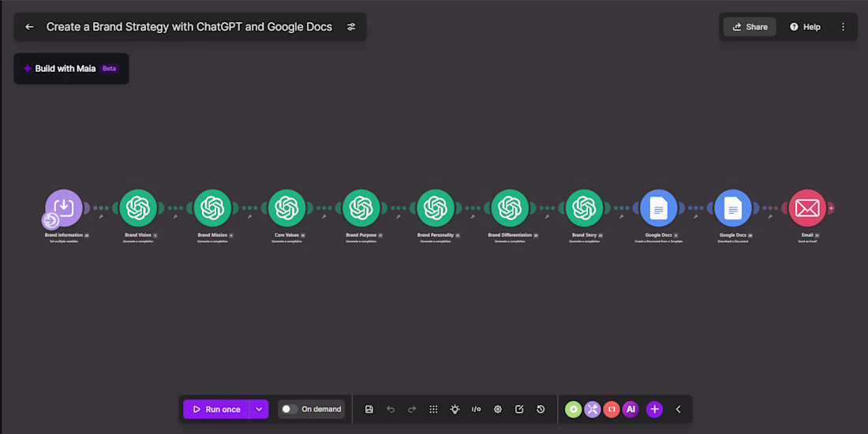Click wrench between the two Google Docs modules
The height and width of the screenshot is (434, 868).
[x=696, y=216]
